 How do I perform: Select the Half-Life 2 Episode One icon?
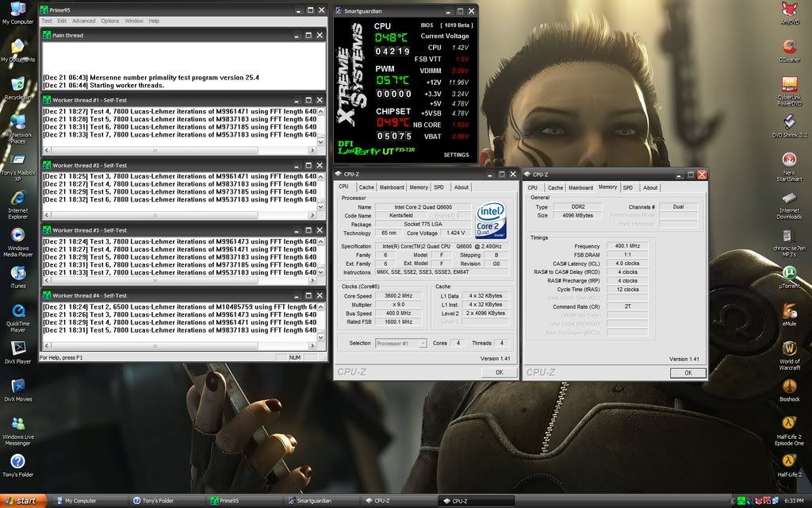(789, 431)
